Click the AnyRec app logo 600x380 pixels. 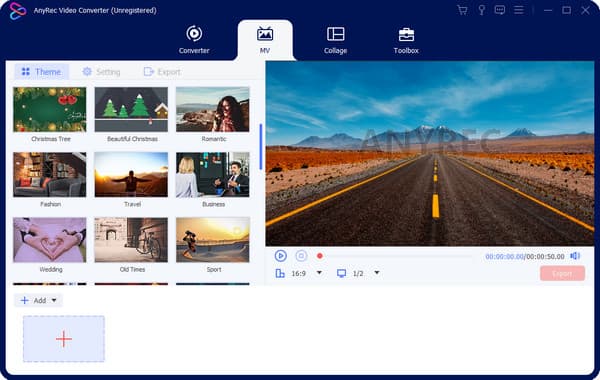[18, 10]
